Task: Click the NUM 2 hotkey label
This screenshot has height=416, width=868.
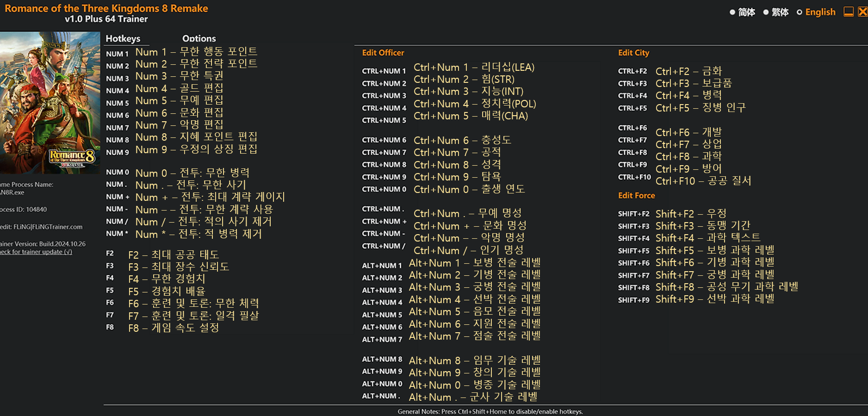Action: pyautogui.click(x=118, y=66)
